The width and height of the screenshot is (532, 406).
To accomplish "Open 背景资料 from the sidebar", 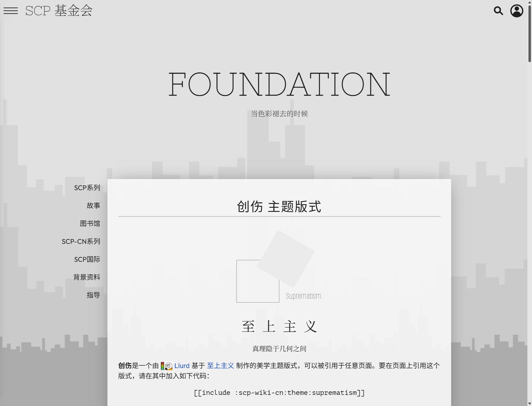I will (x=87, y=277).
